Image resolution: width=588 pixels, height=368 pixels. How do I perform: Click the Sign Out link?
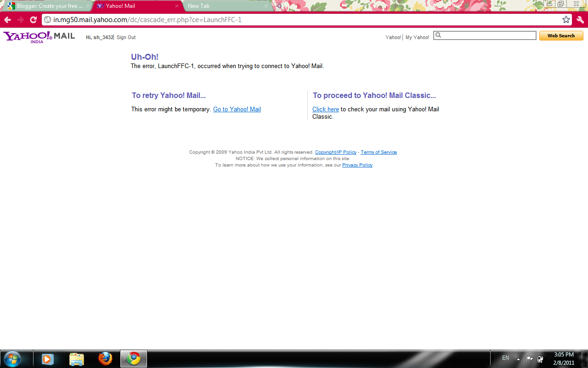(x=126, y=37)
